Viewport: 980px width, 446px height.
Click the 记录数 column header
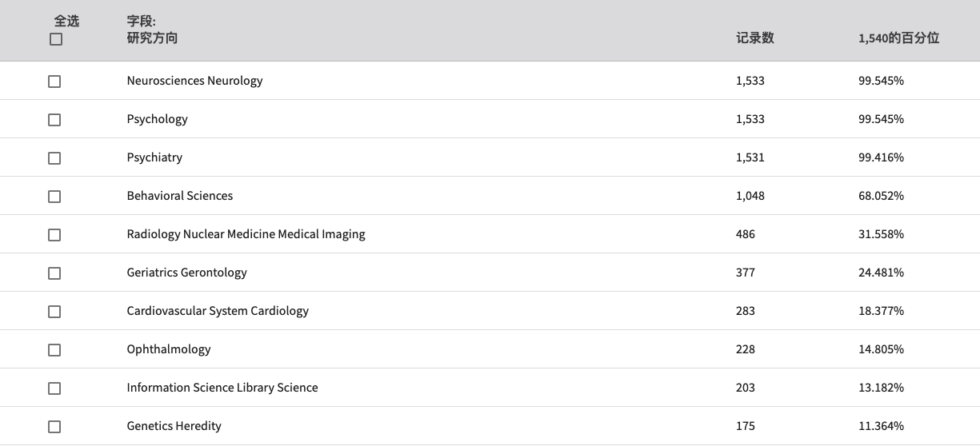(755, 38)
